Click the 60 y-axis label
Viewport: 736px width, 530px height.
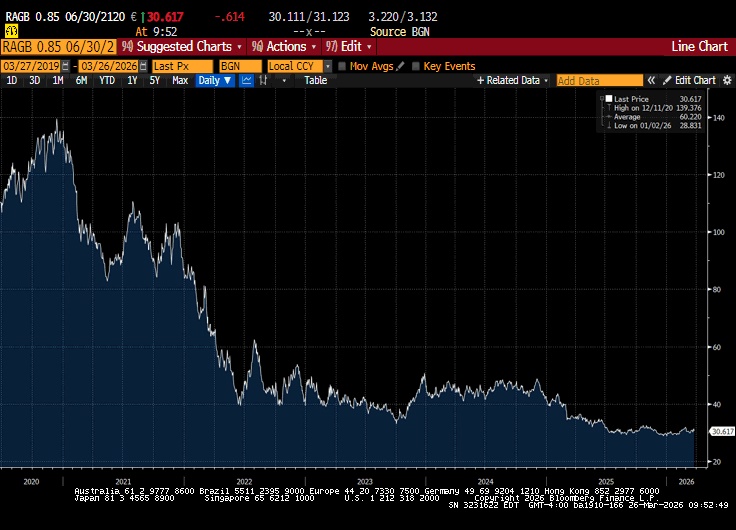(x=717, y=347)
